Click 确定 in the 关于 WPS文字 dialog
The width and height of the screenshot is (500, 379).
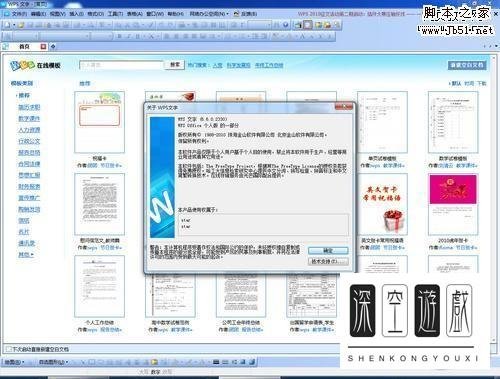pyautogui.click(x=328, y=250)
